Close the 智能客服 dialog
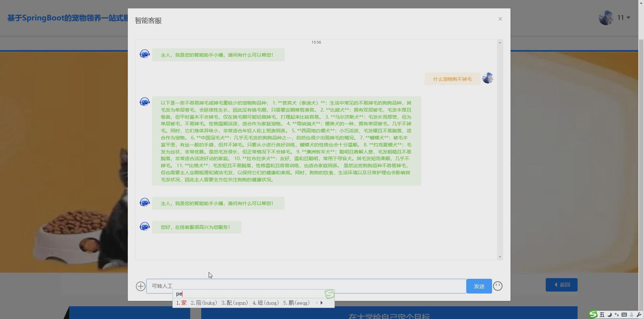Image resolution: width=644 pixels, height=319 pixels. (500, 19)
